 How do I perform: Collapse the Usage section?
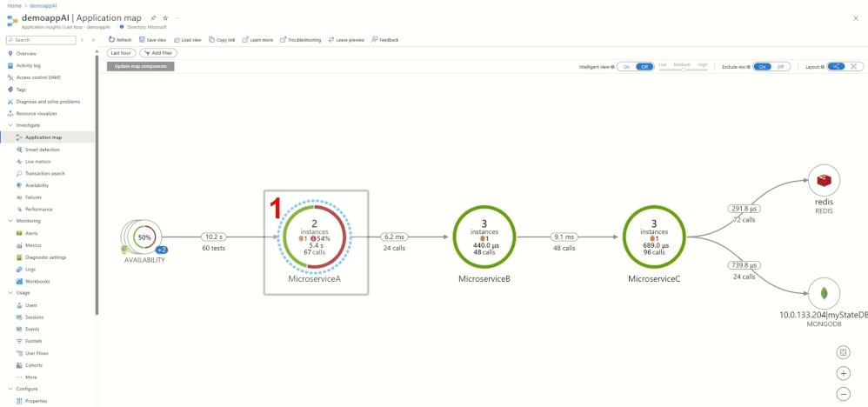10,293
